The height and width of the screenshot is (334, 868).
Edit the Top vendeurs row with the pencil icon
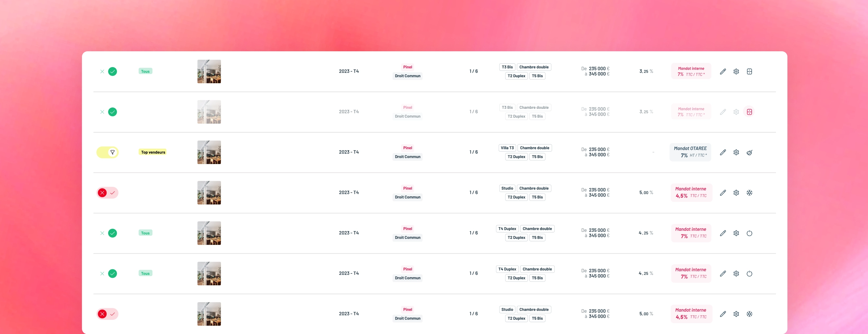[723, 152]
